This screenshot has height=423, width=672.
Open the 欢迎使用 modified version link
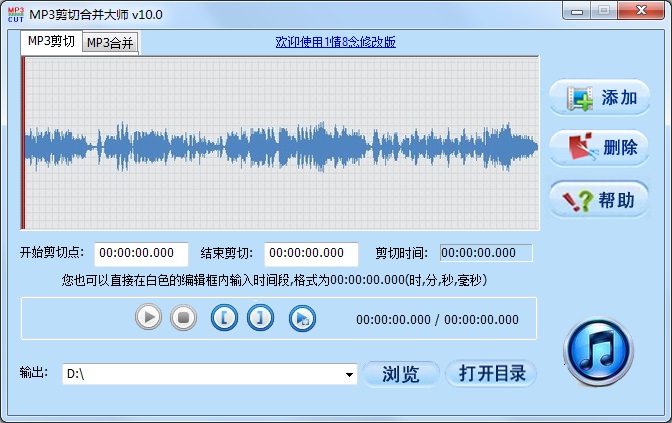pyautogui.click(x=336, y=42)
